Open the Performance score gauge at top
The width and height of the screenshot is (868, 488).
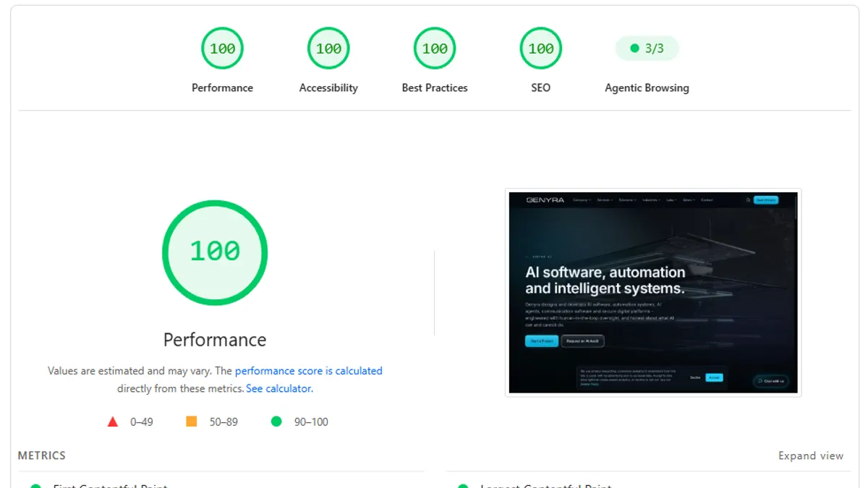point(222,49)
